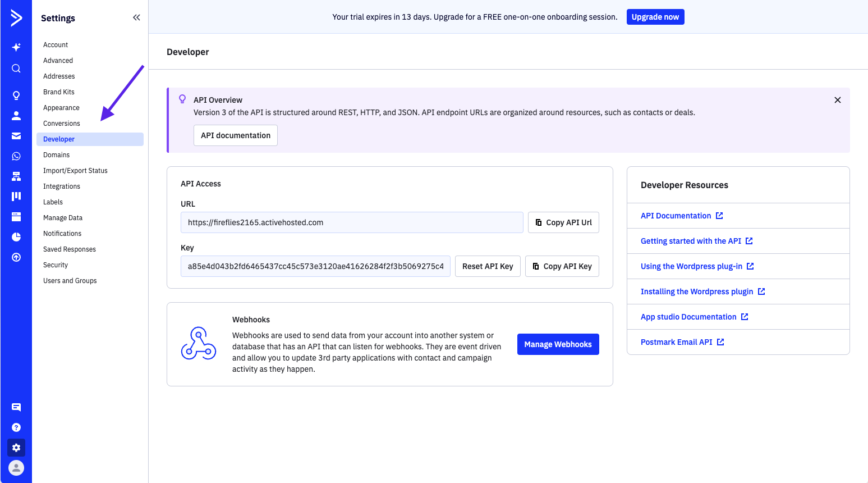Open Getting started with the API link
Viewport: 868px width, 483px height.
(697, 241)
